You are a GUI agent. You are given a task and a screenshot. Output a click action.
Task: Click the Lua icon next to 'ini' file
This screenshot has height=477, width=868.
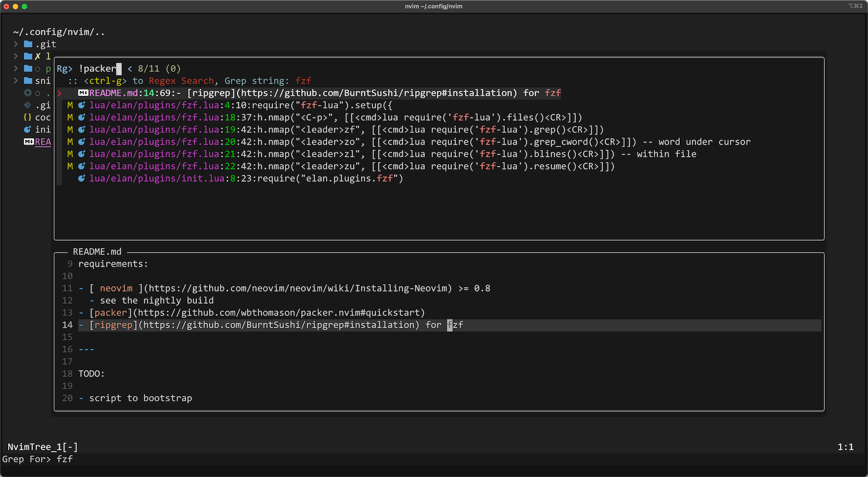pyautogui.click(x=28, y=129)
